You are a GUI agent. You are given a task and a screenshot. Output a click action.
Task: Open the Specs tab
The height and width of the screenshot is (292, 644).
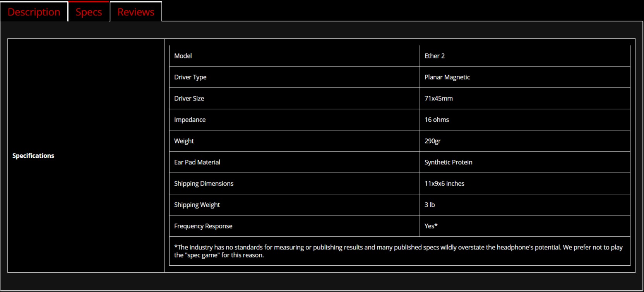(x=89, y=12)
